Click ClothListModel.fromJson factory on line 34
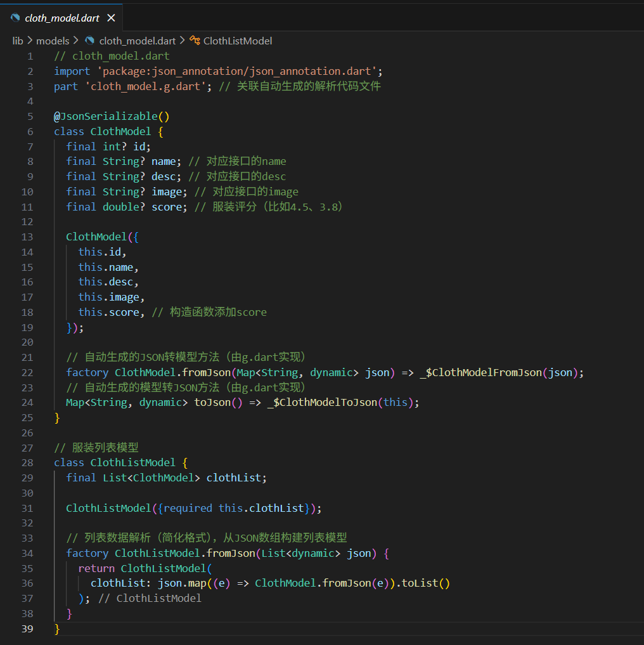Image resolution: width=644 pixels, height=645 pixels. 184,553
